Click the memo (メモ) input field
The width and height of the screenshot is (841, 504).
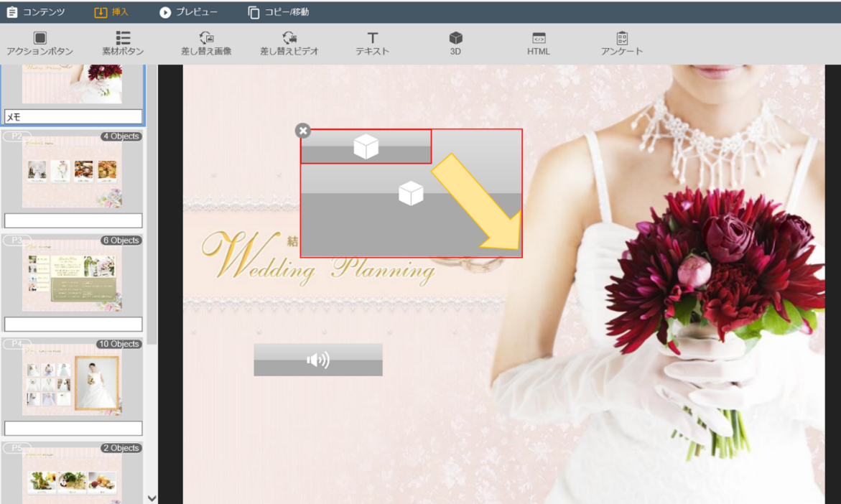point(73,117)
